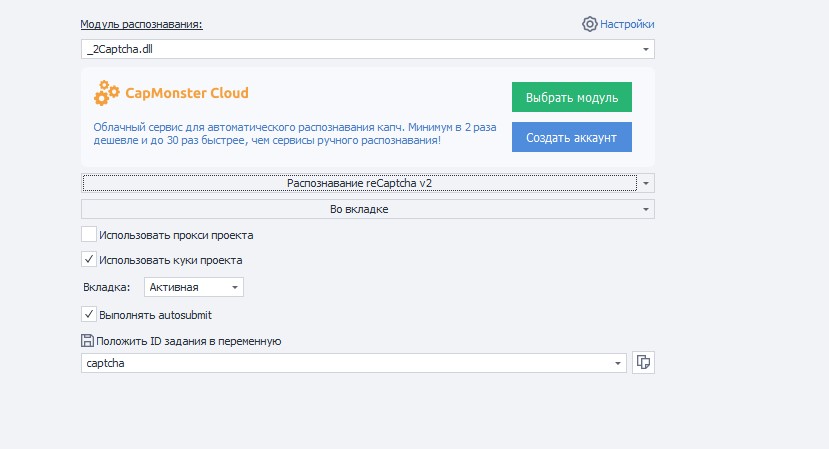Click the copy variable icon button
This screenshot has height=449, width=829.
643,363
